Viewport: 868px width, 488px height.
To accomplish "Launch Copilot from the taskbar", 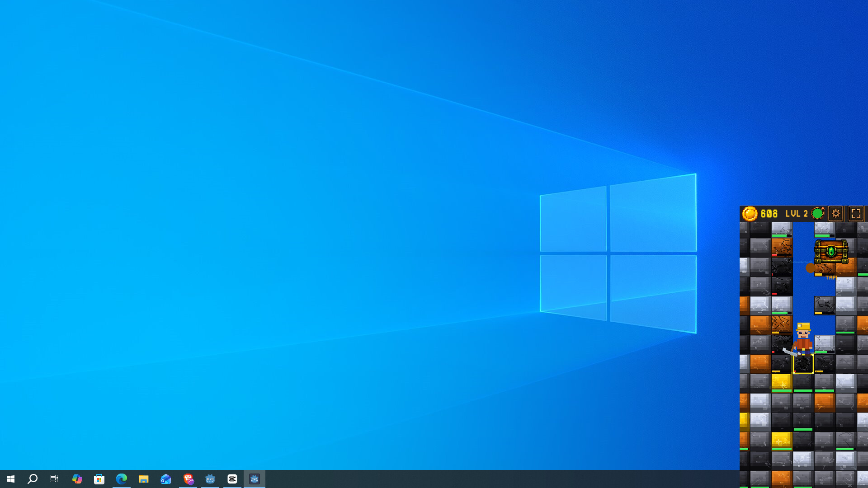I will point(77,479).
